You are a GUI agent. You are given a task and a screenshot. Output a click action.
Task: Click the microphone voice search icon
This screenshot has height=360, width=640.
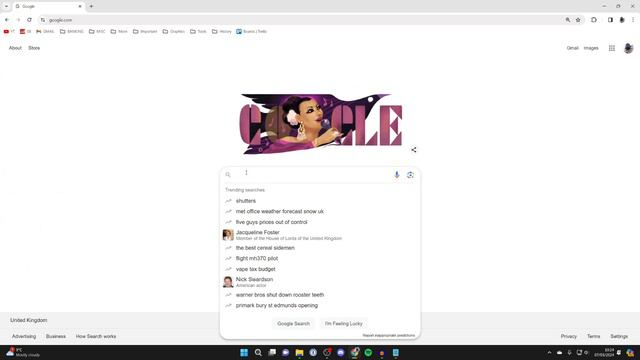pyautogui.click(x=396, y=175)
